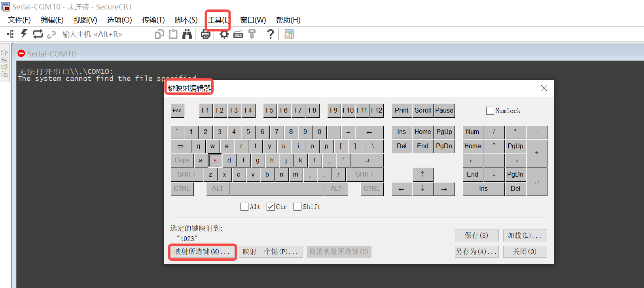The height and width of the screenshot is (288, 644).
Task: Select the Backspace arrow key after =
Action: (369, 132)
